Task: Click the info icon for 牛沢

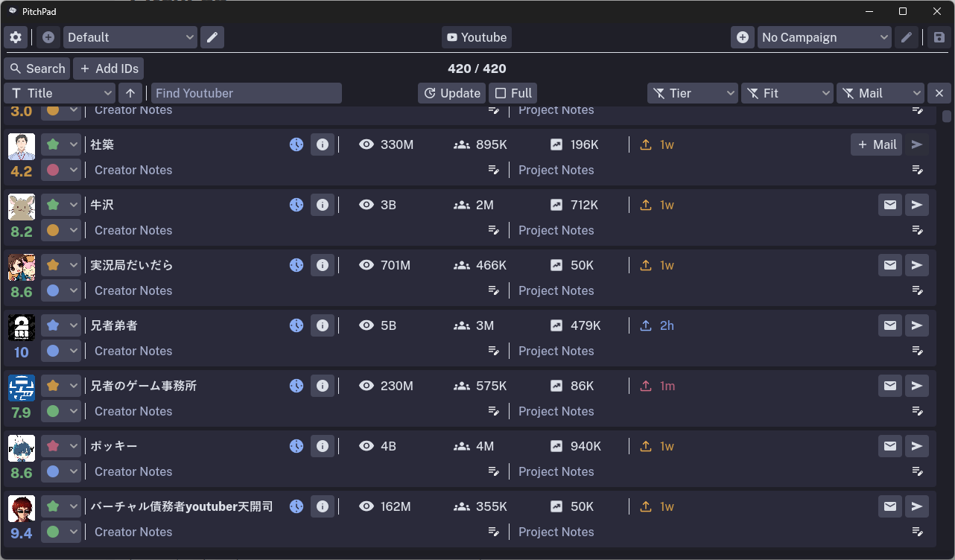Action: [x=323, y=205]
